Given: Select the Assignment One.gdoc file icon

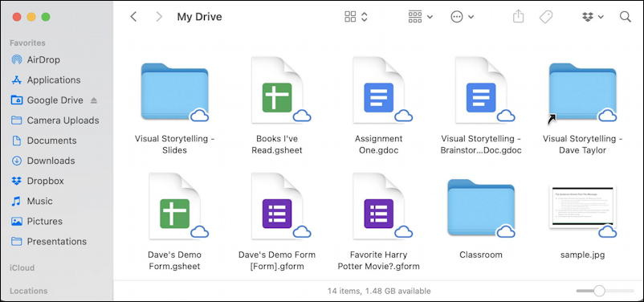Looking at the screenshot, I should point(379,90).
